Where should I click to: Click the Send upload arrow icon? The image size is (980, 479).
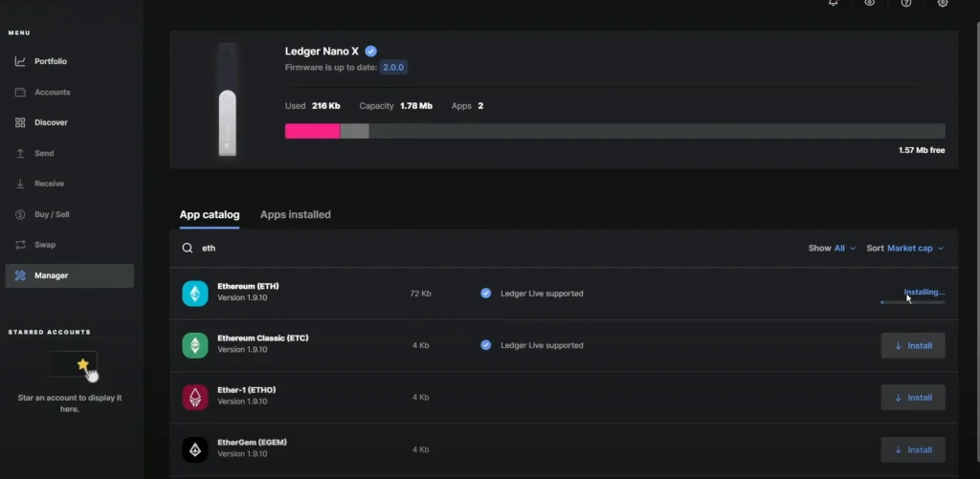20,153
